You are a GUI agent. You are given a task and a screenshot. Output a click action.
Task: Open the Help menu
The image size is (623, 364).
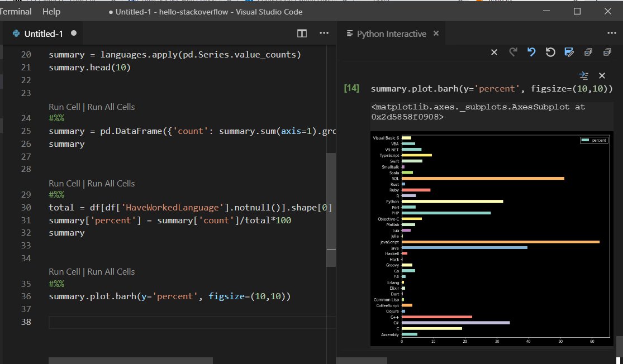51,11
